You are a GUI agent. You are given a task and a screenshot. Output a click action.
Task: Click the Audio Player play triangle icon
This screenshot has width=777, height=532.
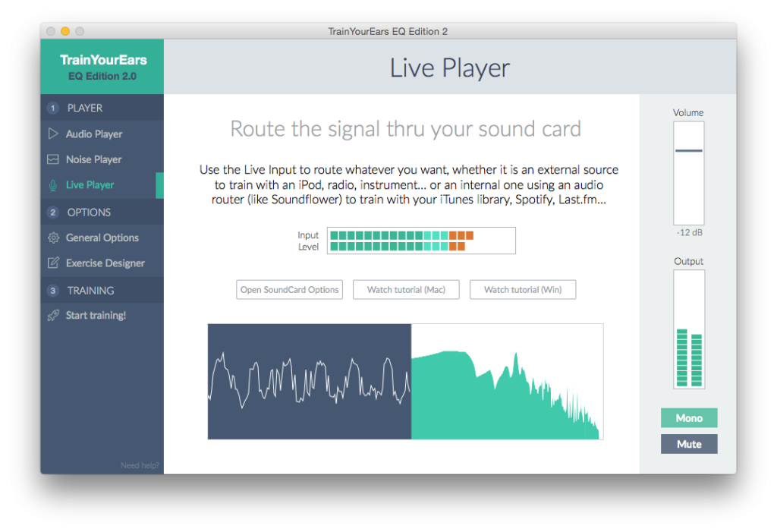click(x=52, y=134)
